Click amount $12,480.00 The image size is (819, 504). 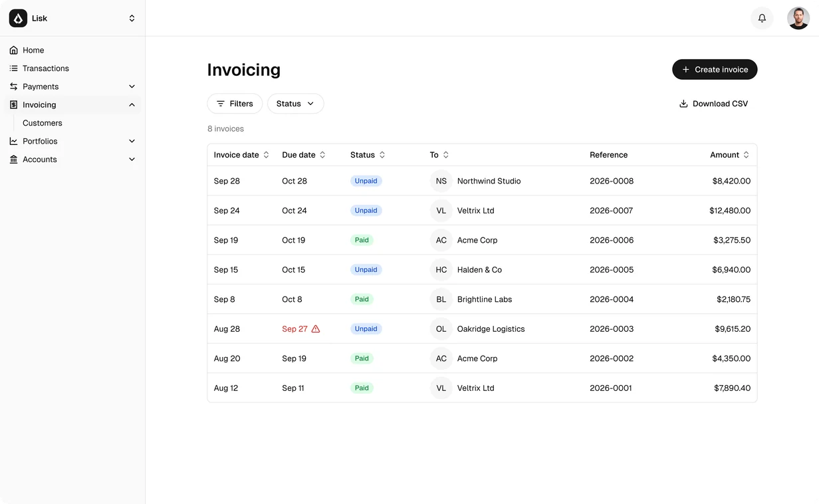pyautogui.click(x=730, y=211)
